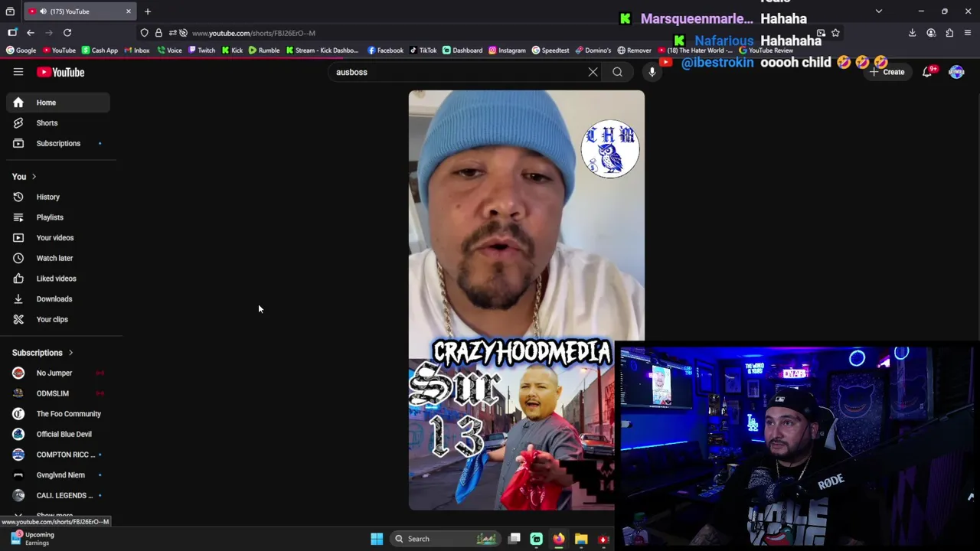Viewport: 980px width, 551px height.
Task: Open File Explorer from taskbar
Action: (x=581, y=539)
